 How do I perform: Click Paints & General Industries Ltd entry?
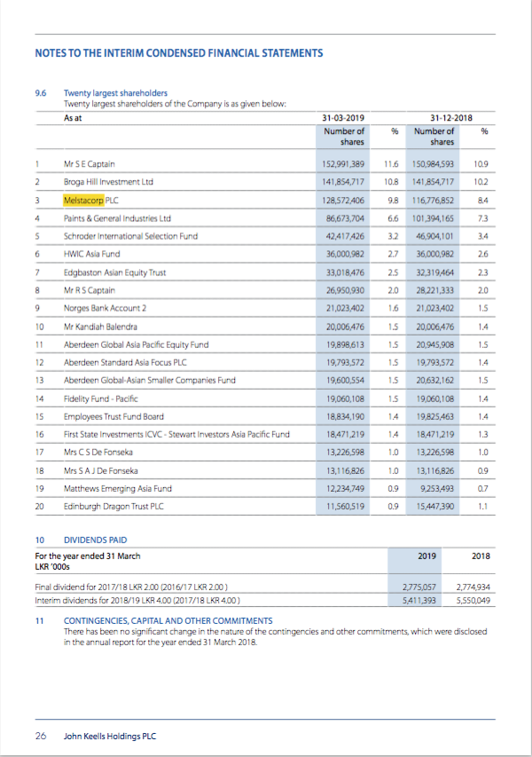point(117,218)
